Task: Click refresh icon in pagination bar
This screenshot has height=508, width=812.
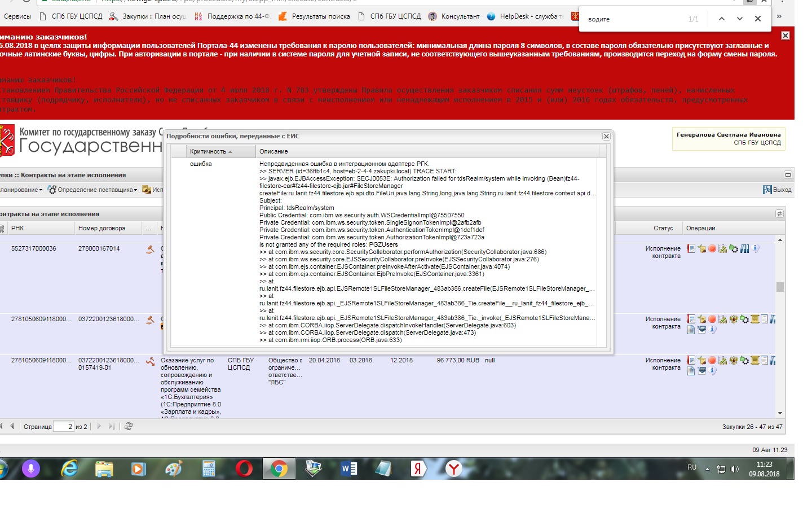Action: [129, 426]
